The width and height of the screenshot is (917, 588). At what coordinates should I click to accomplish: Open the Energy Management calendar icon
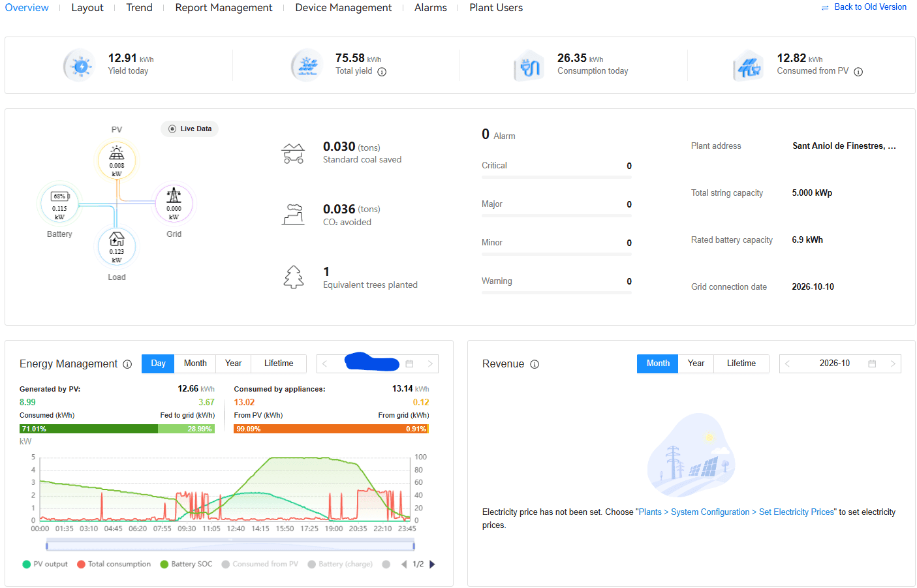point(410,364)
